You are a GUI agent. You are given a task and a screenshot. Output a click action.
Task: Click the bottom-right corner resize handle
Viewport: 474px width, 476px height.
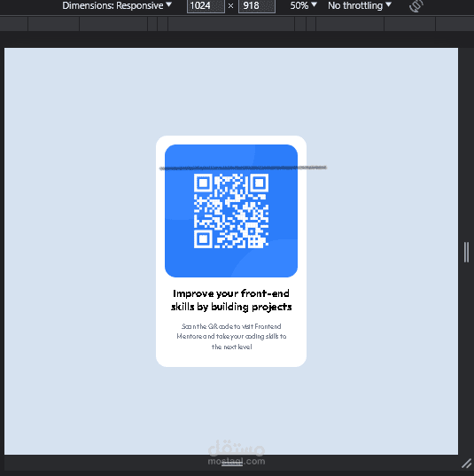467,464
